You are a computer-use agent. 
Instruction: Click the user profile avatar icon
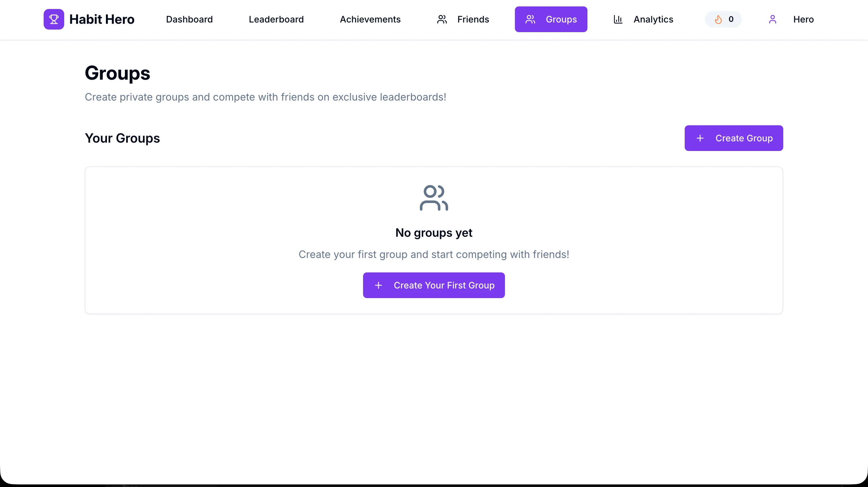[x=772, y=19]
